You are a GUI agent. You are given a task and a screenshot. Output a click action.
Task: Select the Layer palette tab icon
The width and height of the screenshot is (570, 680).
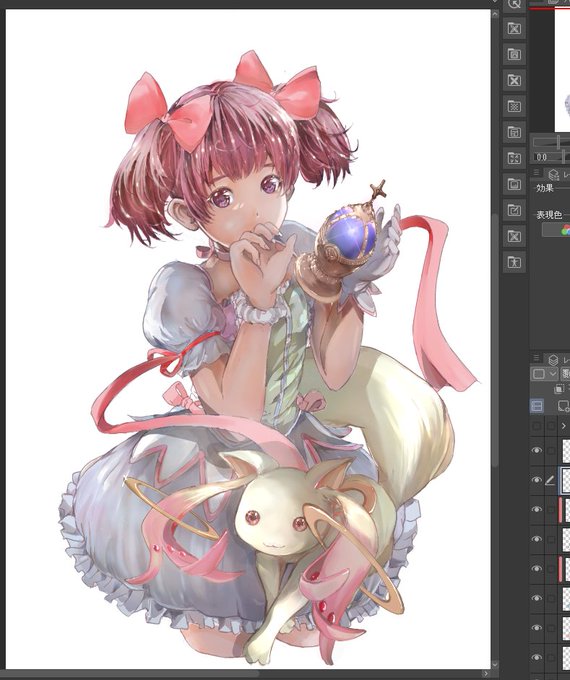tap(553, 360)
